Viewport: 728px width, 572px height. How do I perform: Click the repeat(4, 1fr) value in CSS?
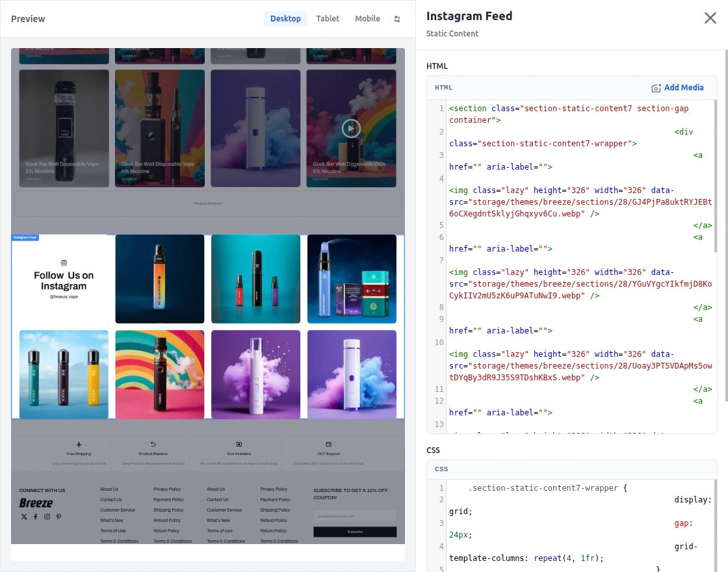tap(566, 558)
